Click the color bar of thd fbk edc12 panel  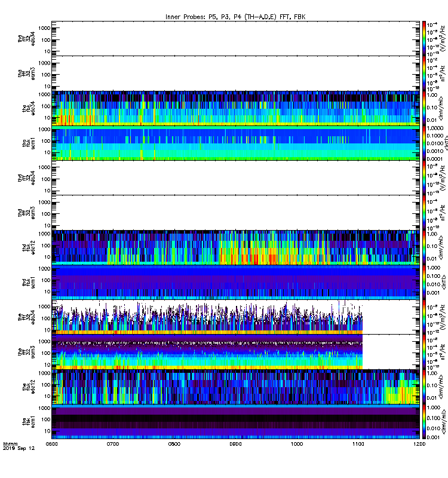click(x=424, y=247)
